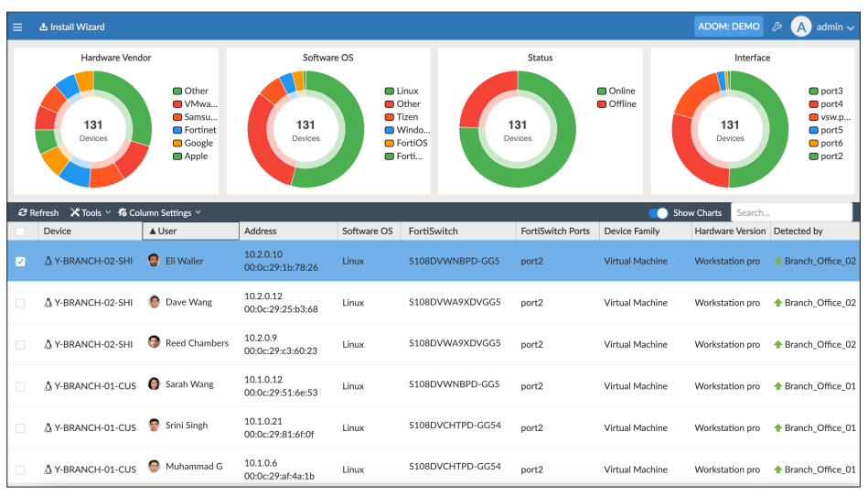868x496 pixels.
Task: Click the Status donut chart center
Action: click(518, 129)
